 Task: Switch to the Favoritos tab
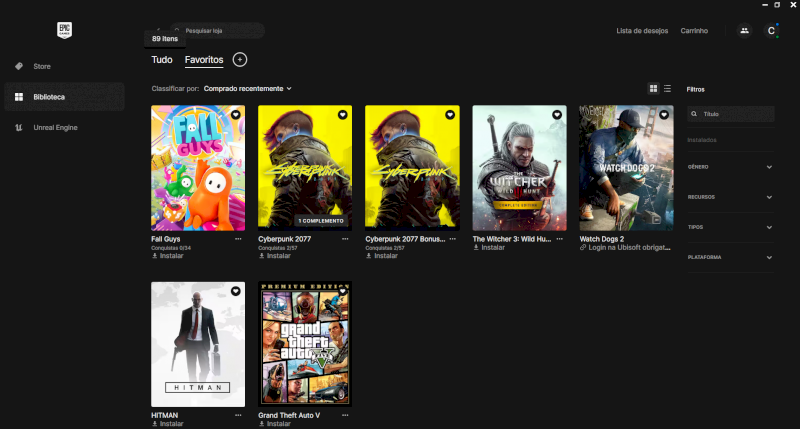coord(204,60)
